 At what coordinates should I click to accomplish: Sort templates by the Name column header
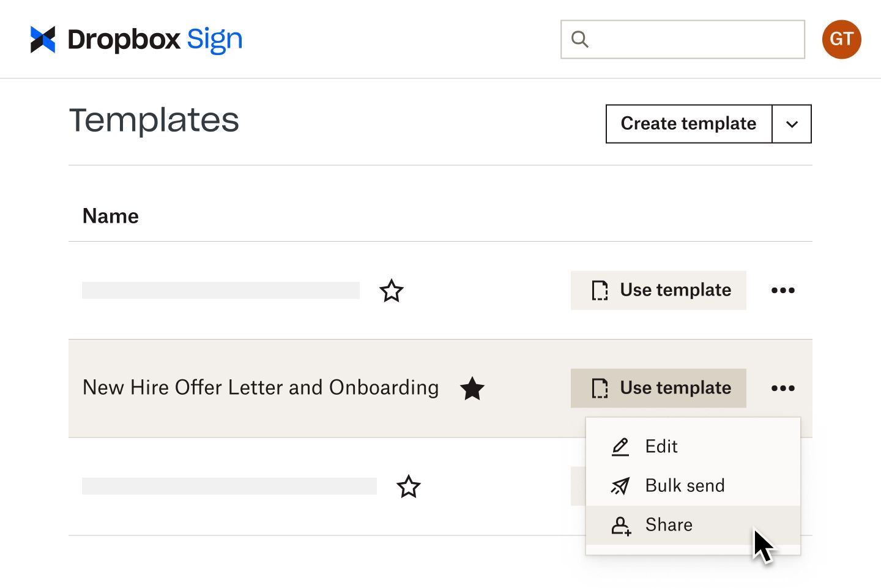tap(111, 215)
